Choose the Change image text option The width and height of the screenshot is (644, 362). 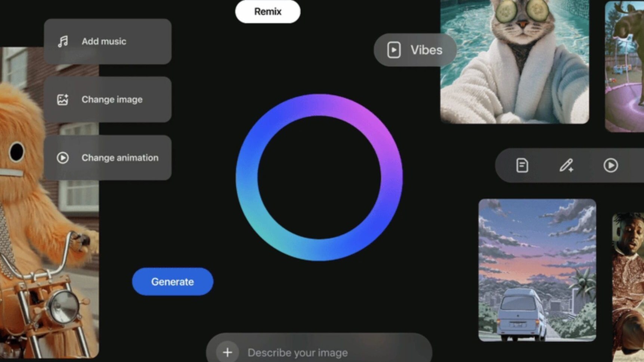tap(112, 100)
